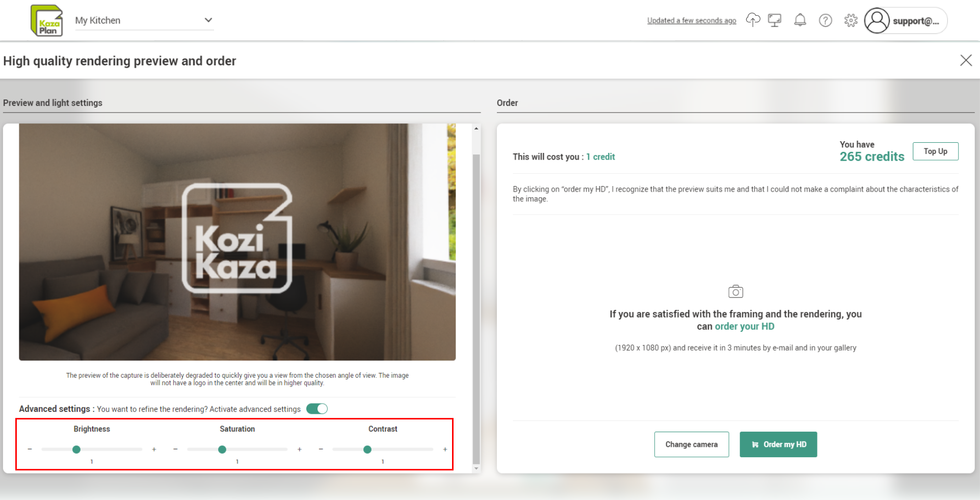Click the room rendering preview image

coord(237,242)
